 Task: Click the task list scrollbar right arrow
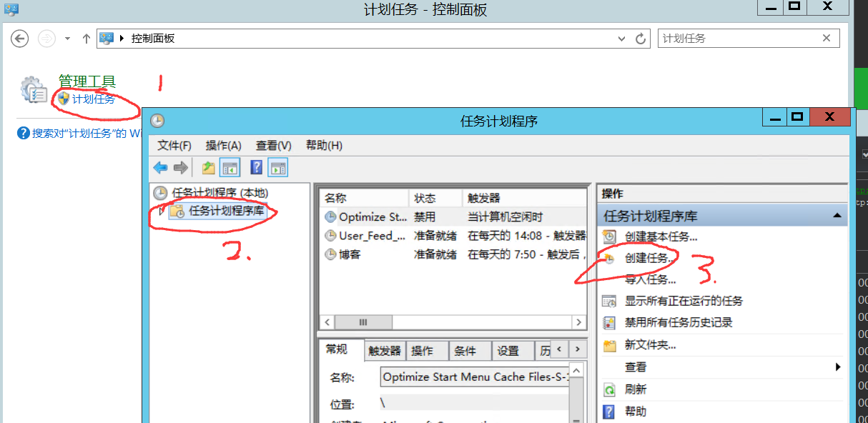579,322
